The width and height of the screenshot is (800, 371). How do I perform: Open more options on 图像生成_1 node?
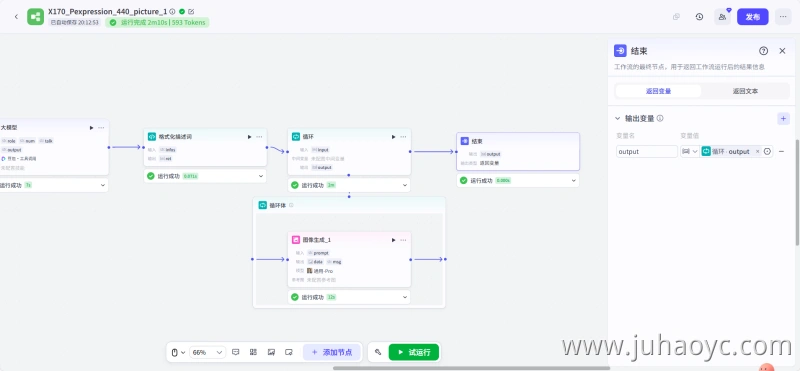pos(403,240)
